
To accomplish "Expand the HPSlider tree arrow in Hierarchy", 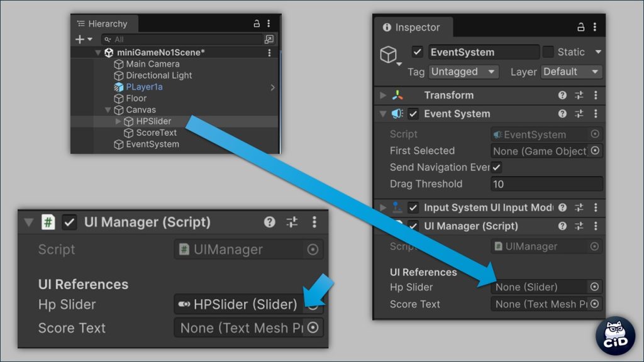I will coord(118,121).
